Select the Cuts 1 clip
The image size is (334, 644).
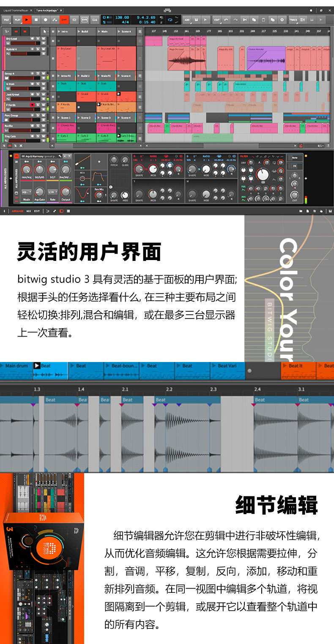click(66, 138)
